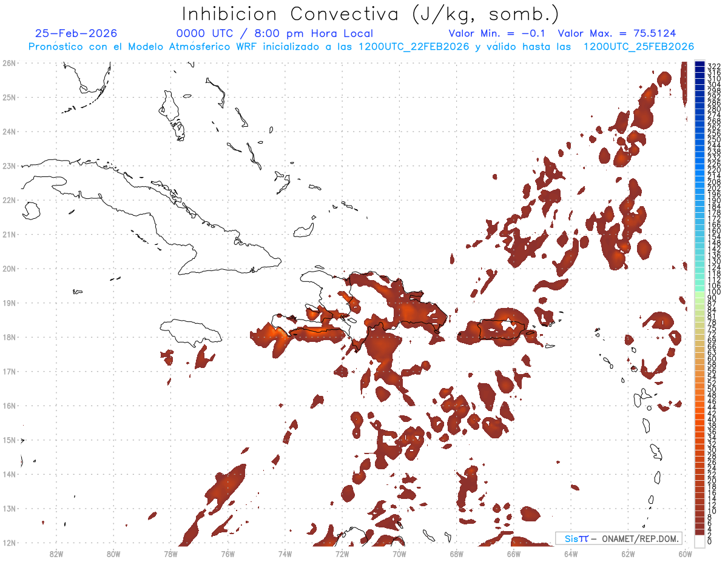Click the 24N latitude label

(9, 132)
